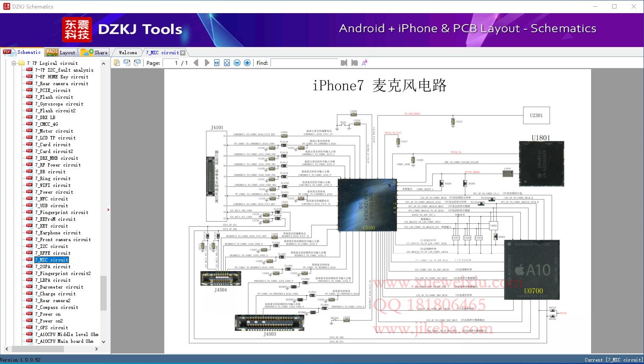The width and height of the screenshot is (644, 364).
Task: Open 7_Earphone circuit
Action: 58,233
